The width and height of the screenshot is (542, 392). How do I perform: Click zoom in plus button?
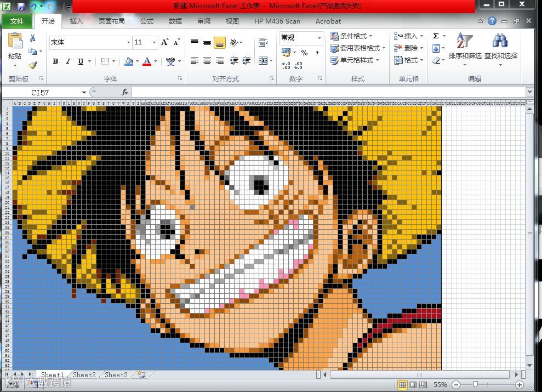click(519, 385)
